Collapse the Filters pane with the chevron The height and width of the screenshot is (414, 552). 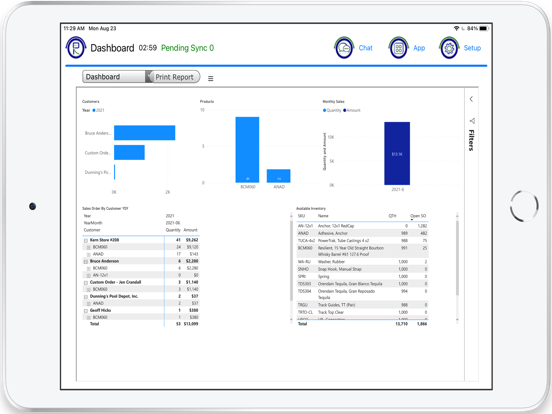tap(471, 99)
